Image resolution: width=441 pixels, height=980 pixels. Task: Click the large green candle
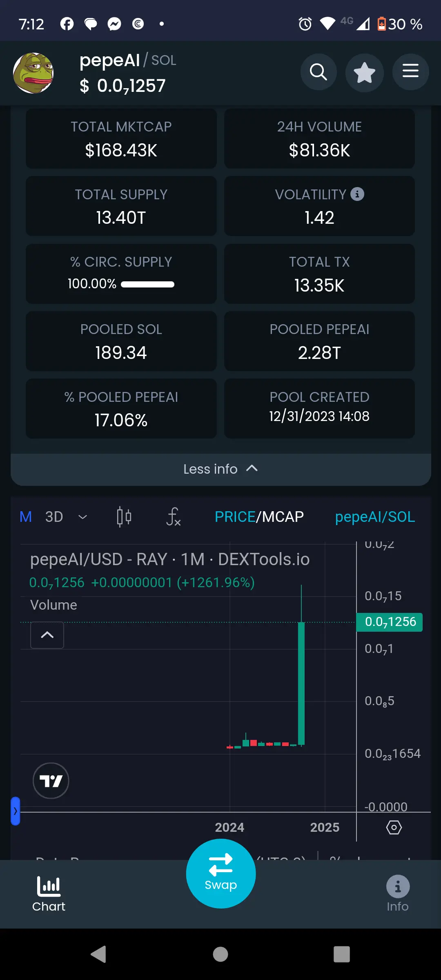point(301,683)
